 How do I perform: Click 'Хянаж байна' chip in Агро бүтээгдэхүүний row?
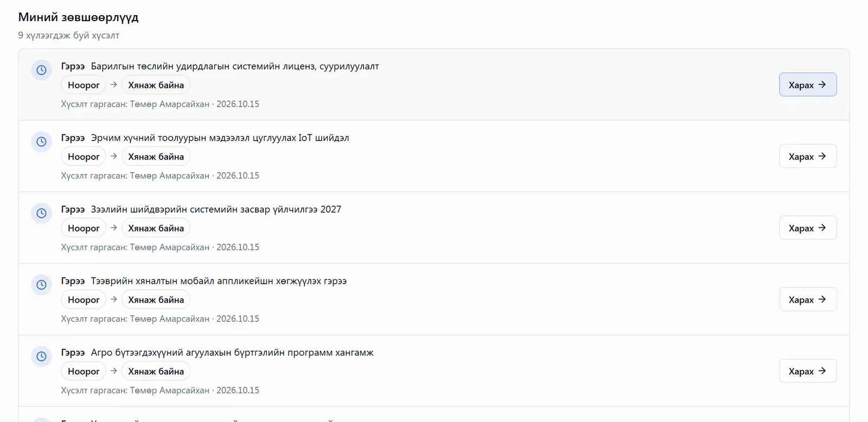156,372
